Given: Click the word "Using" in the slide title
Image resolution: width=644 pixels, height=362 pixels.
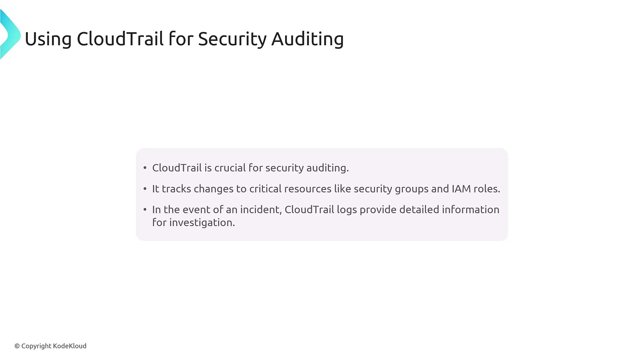Looking at the screenshot, I should coord(48,39).
